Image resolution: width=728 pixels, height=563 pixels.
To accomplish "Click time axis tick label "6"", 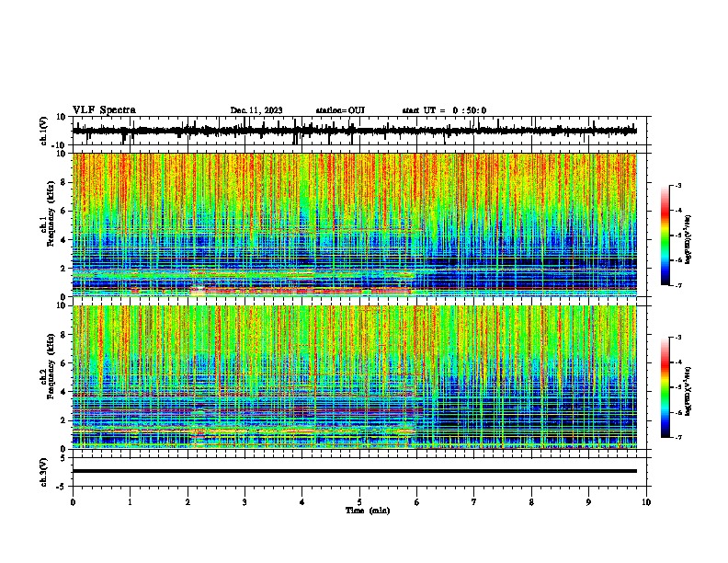I will (x=417, y=501).
